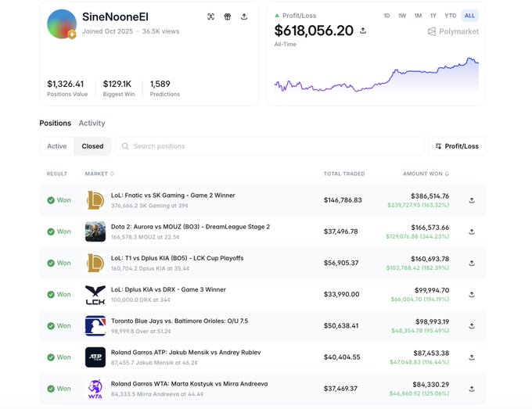
Task: Open LoL: T1 vs Dplus KIA market
Action: click(177, 258)
